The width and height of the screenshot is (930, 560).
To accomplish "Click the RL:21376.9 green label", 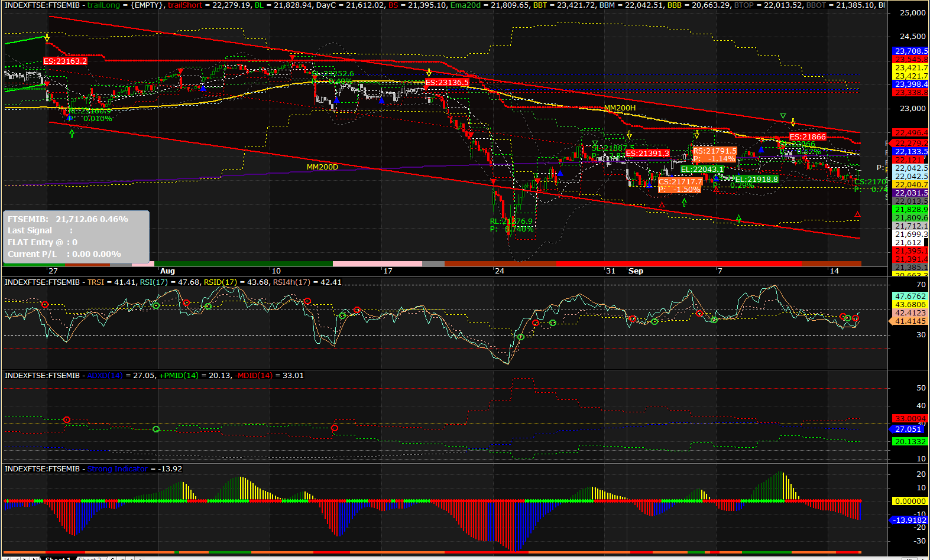I will (511, 222).
